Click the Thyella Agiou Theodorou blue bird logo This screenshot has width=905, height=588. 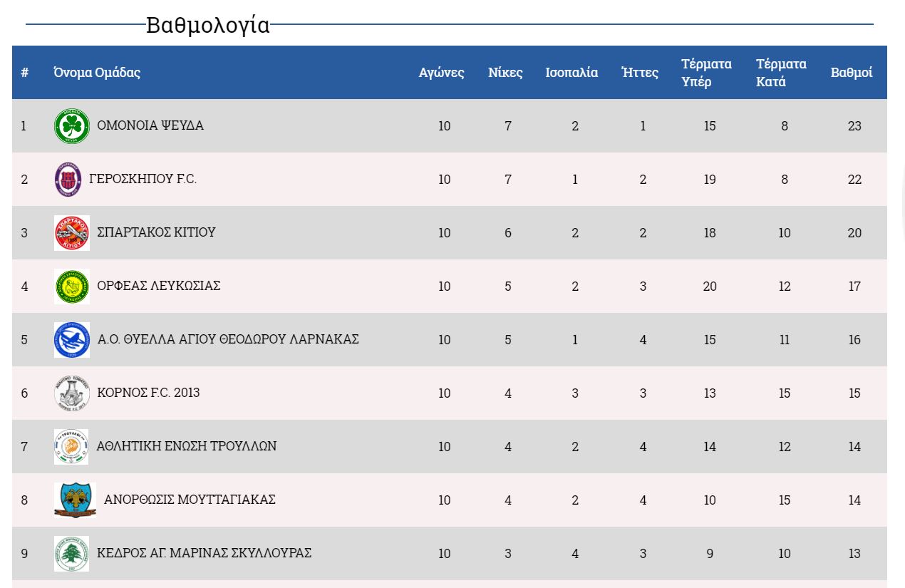tap(72, 340)
